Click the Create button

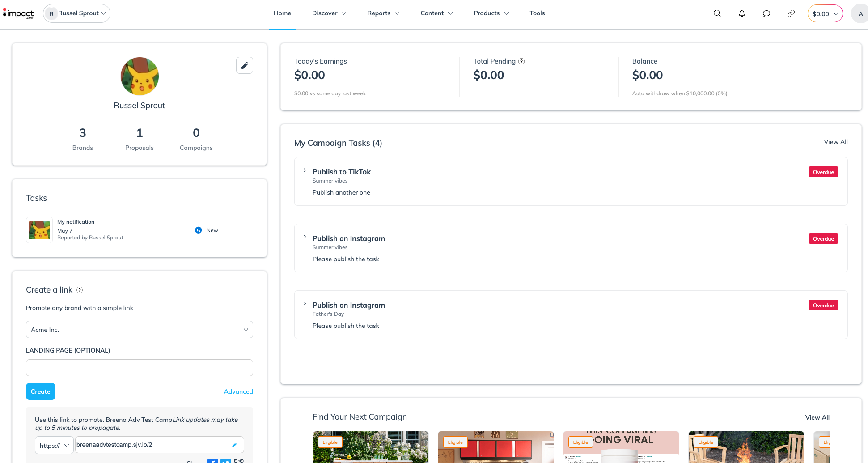[x=41, y=391]
